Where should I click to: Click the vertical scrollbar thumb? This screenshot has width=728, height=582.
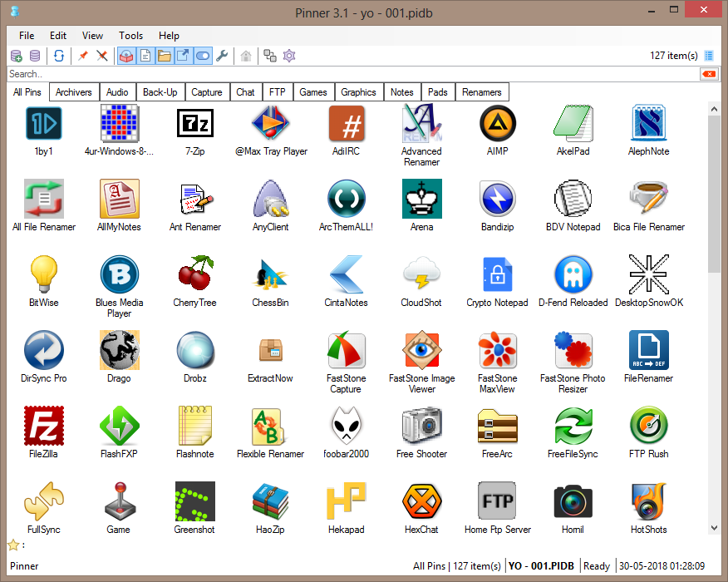point(714,195)
